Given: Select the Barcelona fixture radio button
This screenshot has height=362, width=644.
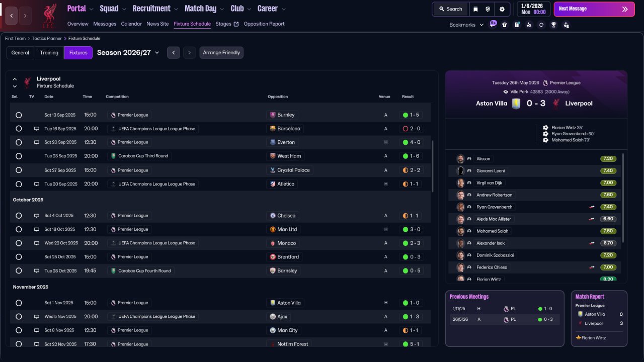Looking at the screenshot, I should click(x=19, y=129).
